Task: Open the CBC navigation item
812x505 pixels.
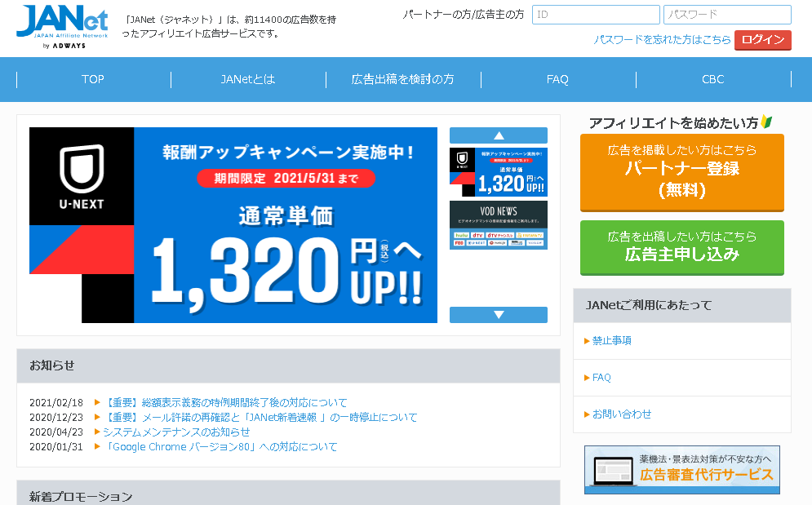Action: [x=713, y=79]
